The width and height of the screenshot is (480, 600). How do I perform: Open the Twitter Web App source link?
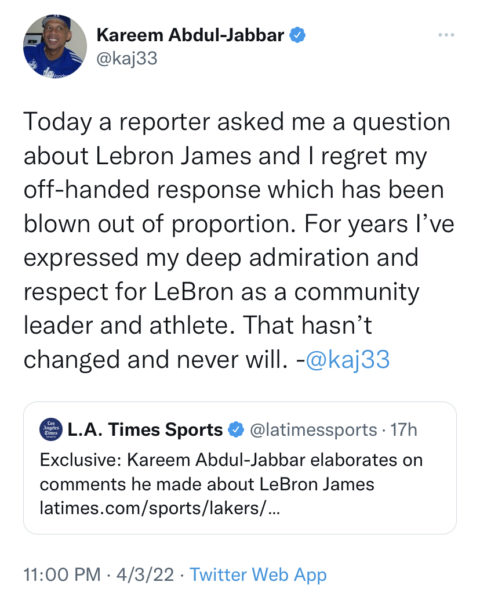click(258, 575)
